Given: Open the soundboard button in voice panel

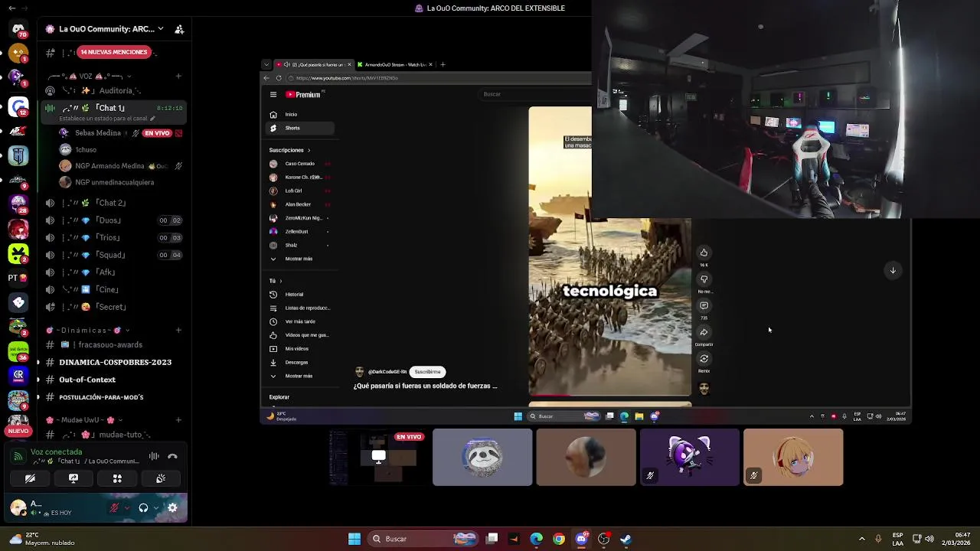Looking at the screenshot, I should point(161,478).
